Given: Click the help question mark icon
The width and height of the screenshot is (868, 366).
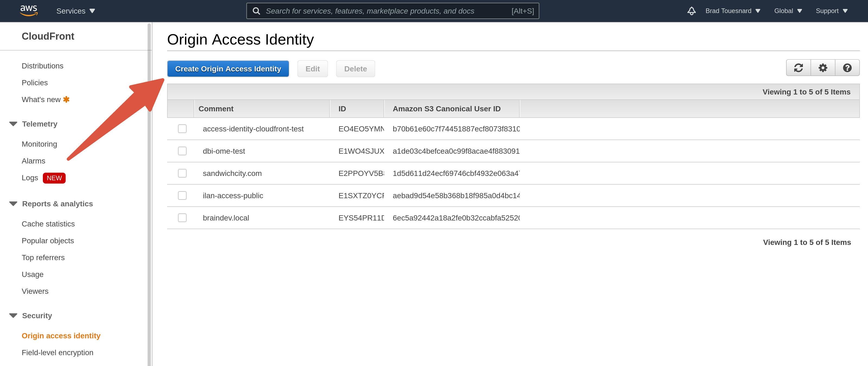Looking at the screenshot, I should [x=847, y=67].
